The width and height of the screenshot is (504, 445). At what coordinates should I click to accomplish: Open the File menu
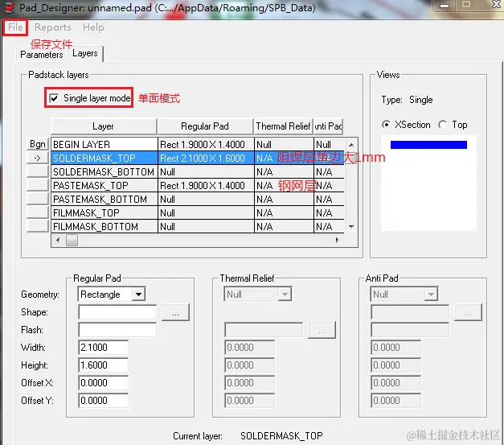pyautogui.click(x=15, y=27)
